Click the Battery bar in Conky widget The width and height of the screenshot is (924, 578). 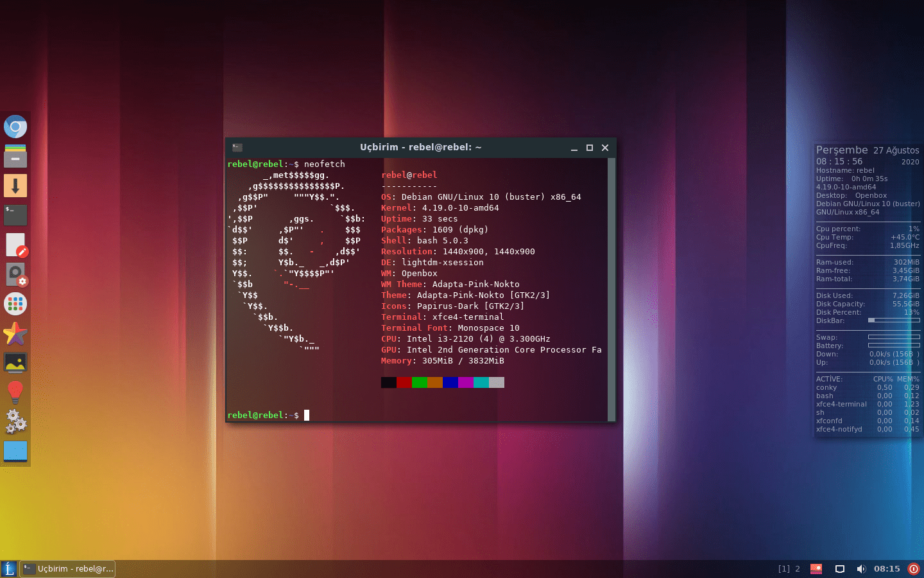click(x=894, y=346)
